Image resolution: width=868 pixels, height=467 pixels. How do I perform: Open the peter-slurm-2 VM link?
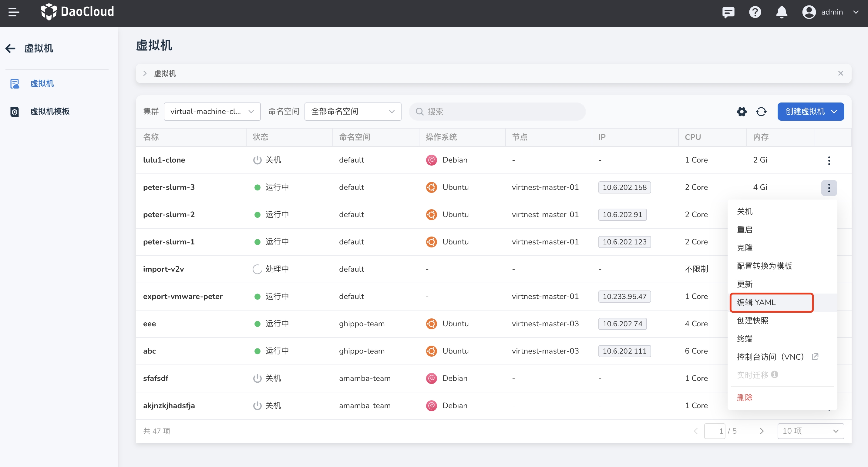pos(169,215)
